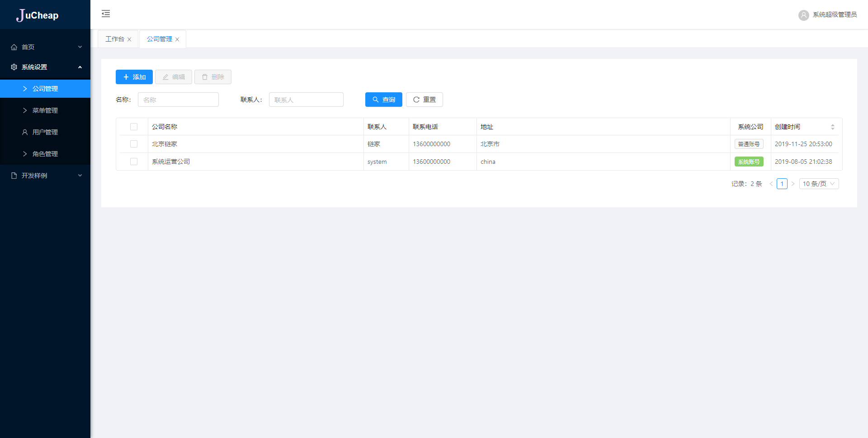868x438 pixels.
Task: Click the search magnifier icon on 查询 button
Action: click(375, 100)
